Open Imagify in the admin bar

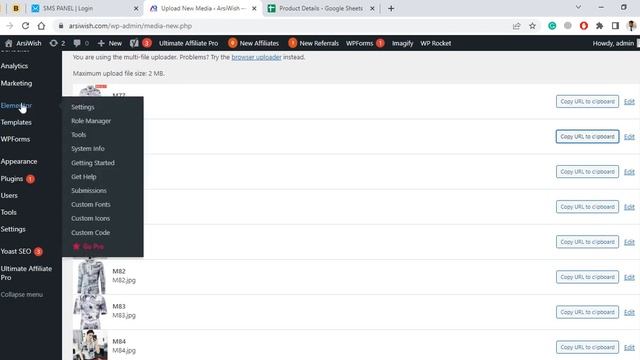(402, 43)
